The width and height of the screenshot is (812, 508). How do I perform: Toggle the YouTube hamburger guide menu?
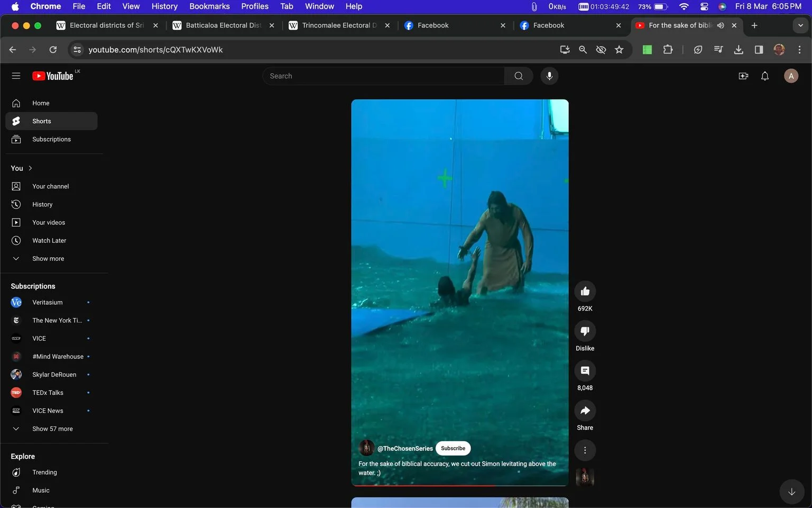pyautogui.click(x=16, y=76)
